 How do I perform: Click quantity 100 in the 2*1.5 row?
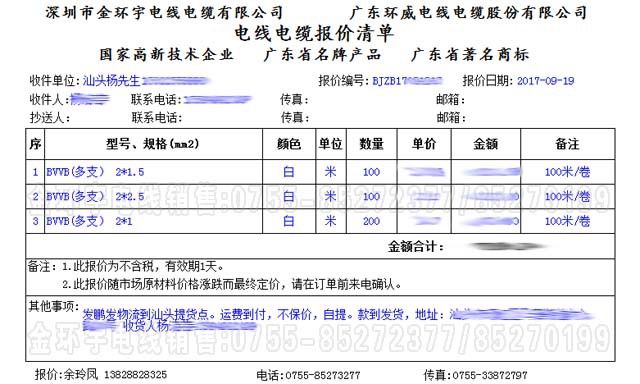coord(371,172)
